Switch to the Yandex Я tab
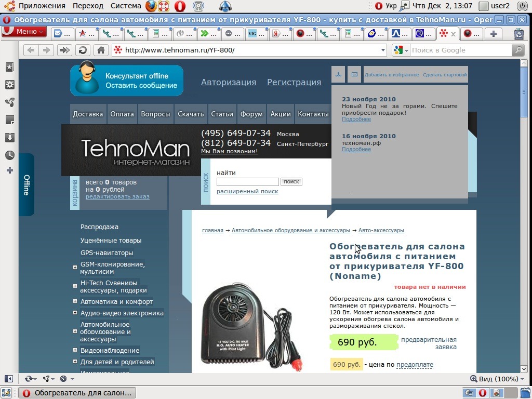The width and height of the screenshot is (532, 399). click(x=280, y=34)
